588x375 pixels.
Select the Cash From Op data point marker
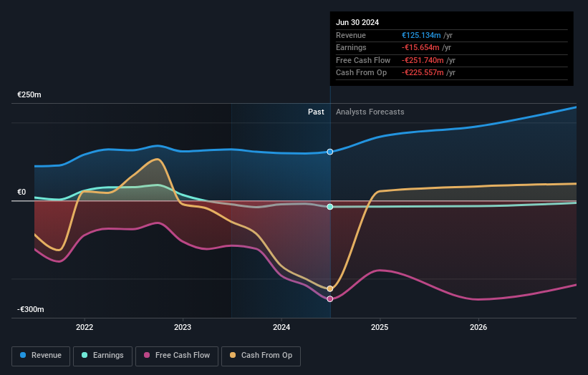(x=330, y=289)
